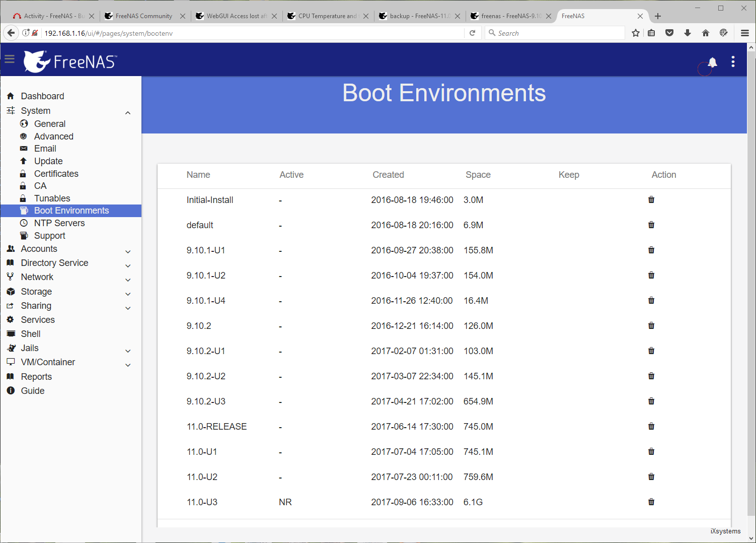Click trash icon for 11.0-U3
The height and width of the screenshot is (543, 756).
click(x=651, y=502)
